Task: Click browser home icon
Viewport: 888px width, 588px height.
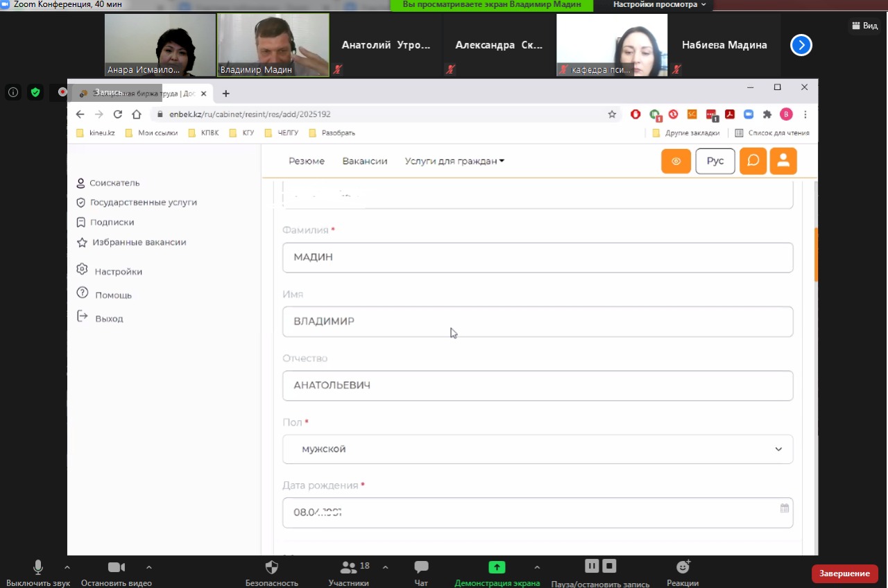Action: click(x=137, y=114)
